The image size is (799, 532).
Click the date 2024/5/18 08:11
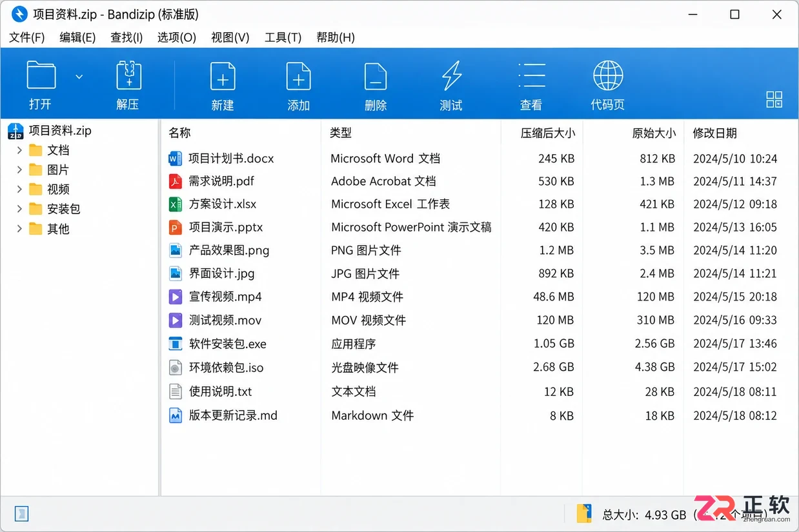tap(735, 392)
